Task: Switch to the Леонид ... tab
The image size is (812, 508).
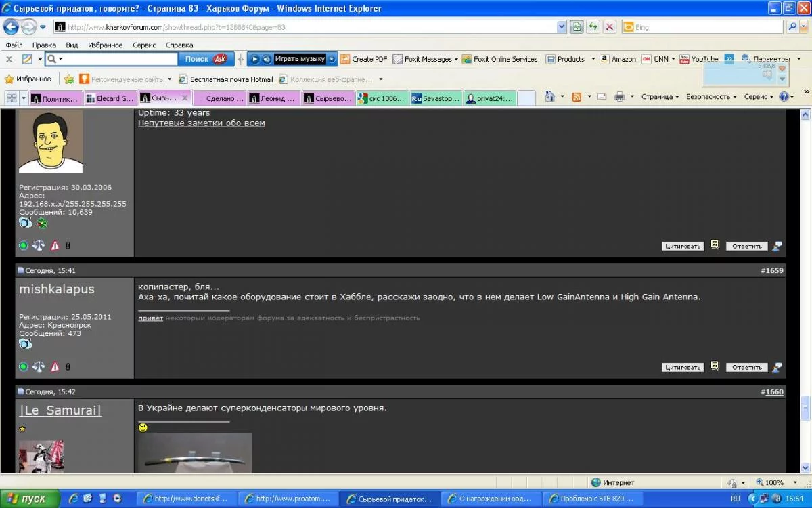Action: (x=274, y=98)
